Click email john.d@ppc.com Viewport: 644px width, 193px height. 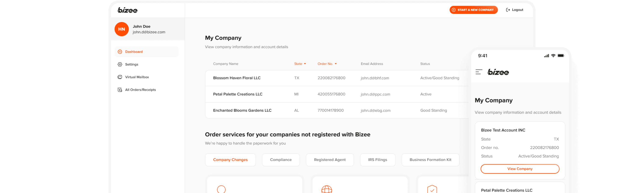(x=375, y=94)
